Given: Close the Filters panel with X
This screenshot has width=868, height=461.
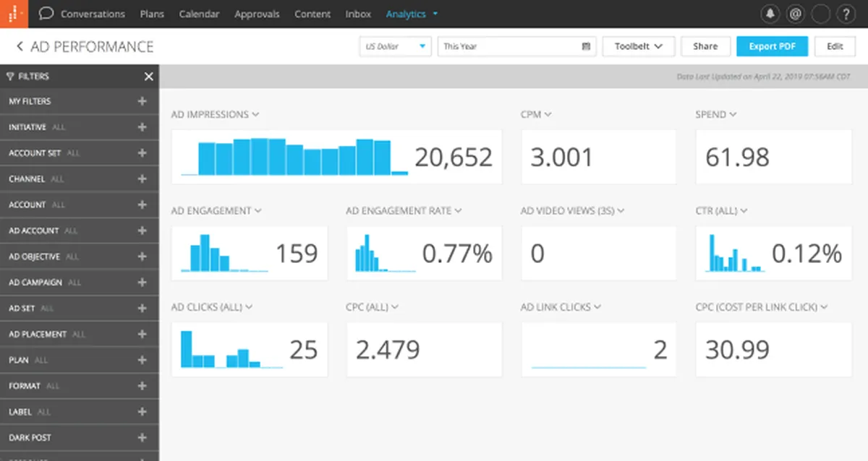Looking at the screenshot, I should (x=148, y=77).
